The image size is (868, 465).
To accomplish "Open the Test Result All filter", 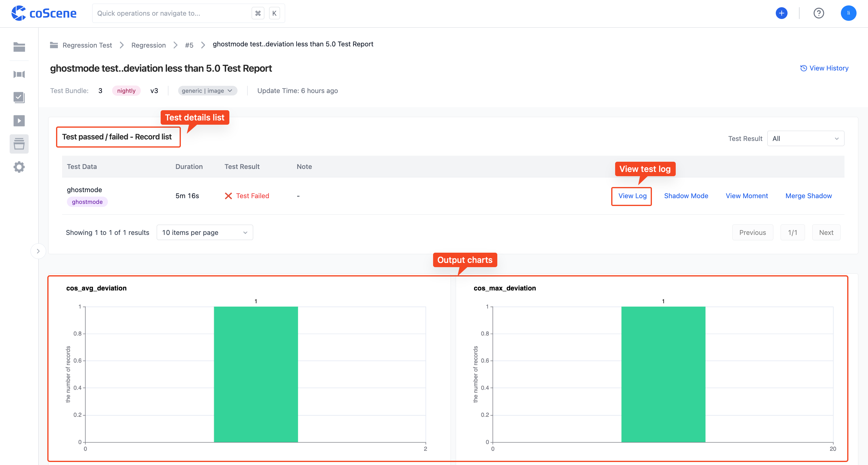I will pos(805,139).
